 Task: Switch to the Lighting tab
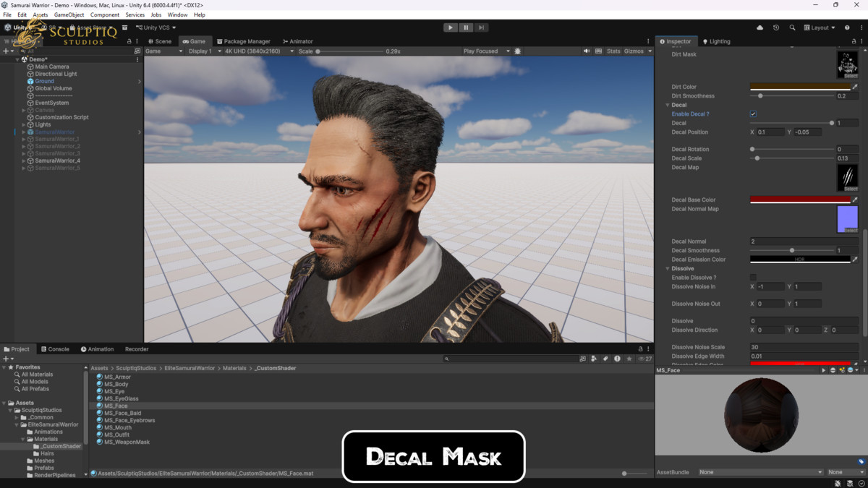coord(715,41)
